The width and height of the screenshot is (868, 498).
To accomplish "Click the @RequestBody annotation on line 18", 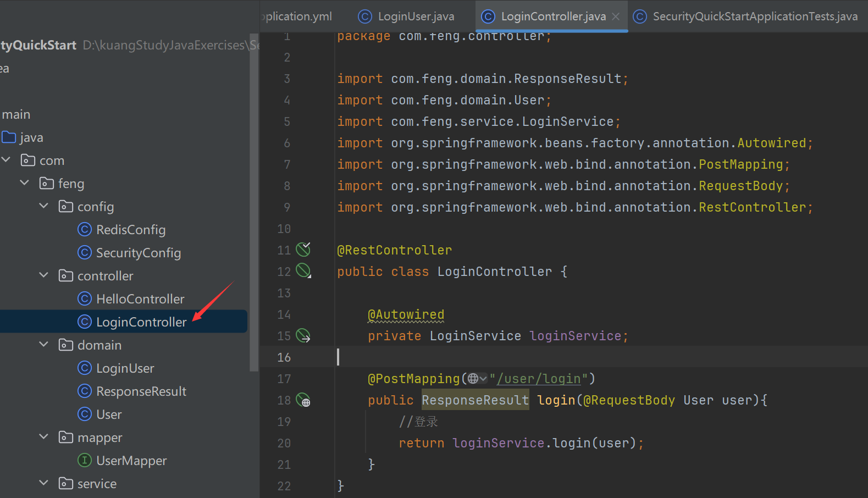I will (x=629, y=400).
